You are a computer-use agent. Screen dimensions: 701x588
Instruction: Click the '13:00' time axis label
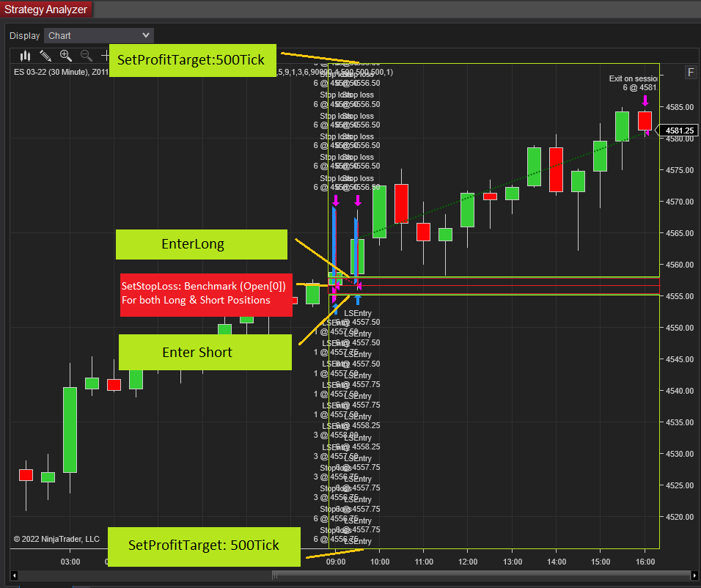[513, 562]
